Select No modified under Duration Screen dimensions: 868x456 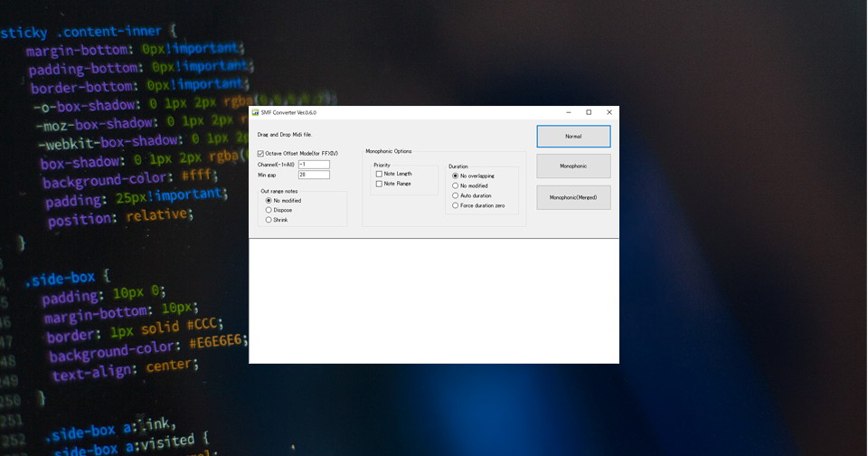(x=456, y=185)
